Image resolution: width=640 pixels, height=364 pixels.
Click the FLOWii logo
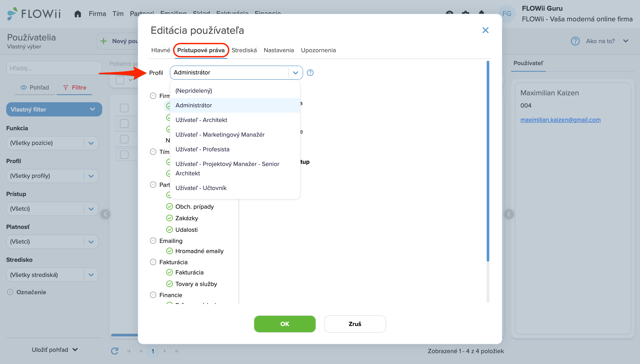[x=34, y=14]
